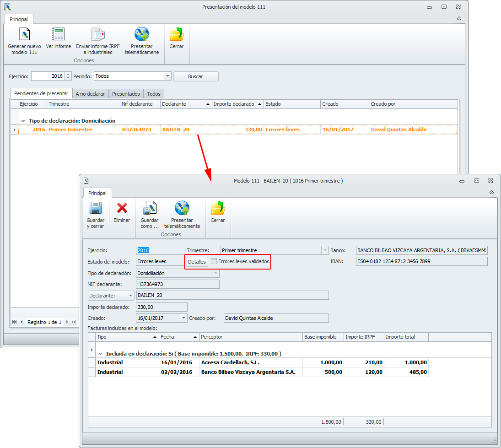Open the Periodo dropdown showing Todos
501x448 pixels.
[x=167, y=76]
